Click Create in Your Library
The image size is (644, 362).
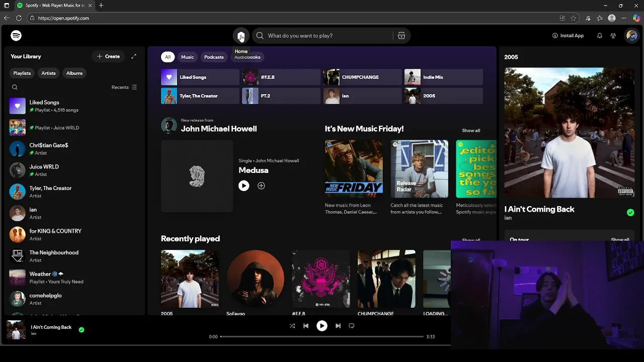[x=108, y=56]
